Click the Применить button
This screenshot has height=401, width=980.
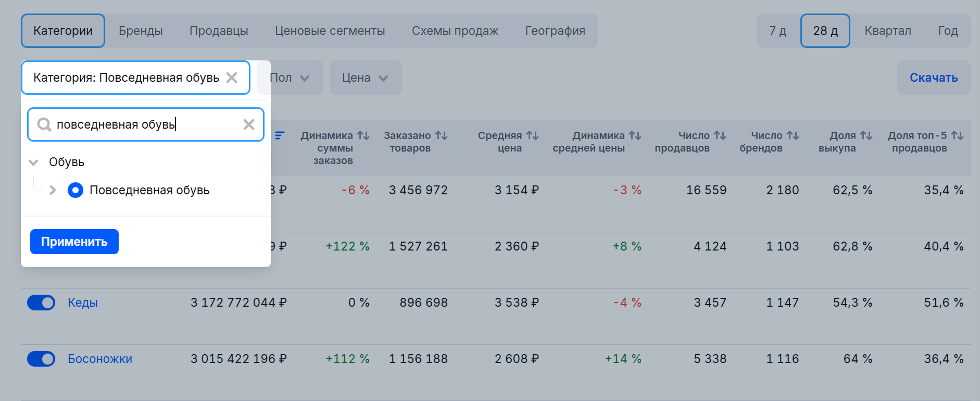click(x=74, y=242)
